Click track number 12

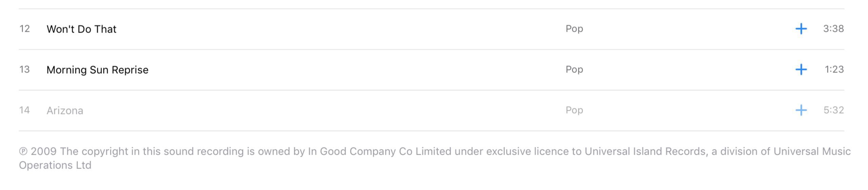click(x=24, y=29)
